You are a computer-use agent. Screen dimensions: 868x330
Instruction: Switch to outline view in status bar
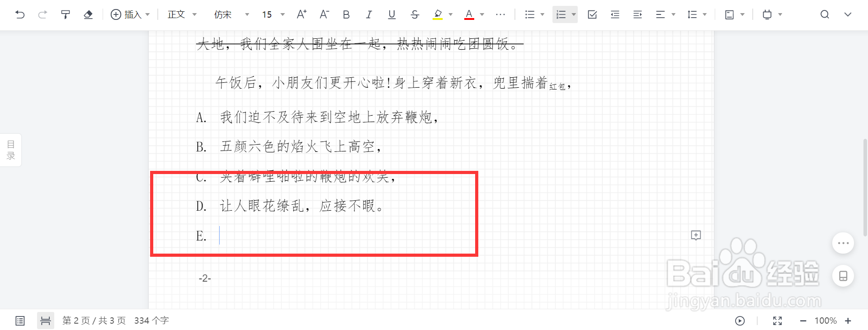point(20,321)
